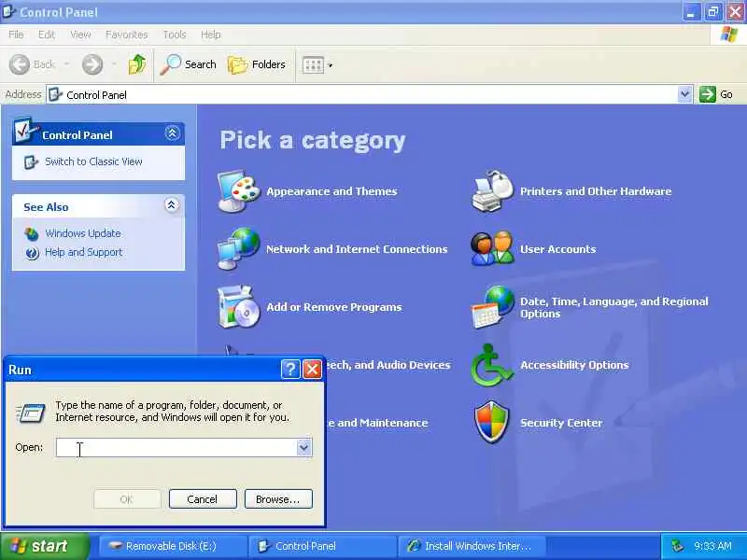Click Cancel in the Run dialog
Screen dimensions: 747x560
pos(203,499)
